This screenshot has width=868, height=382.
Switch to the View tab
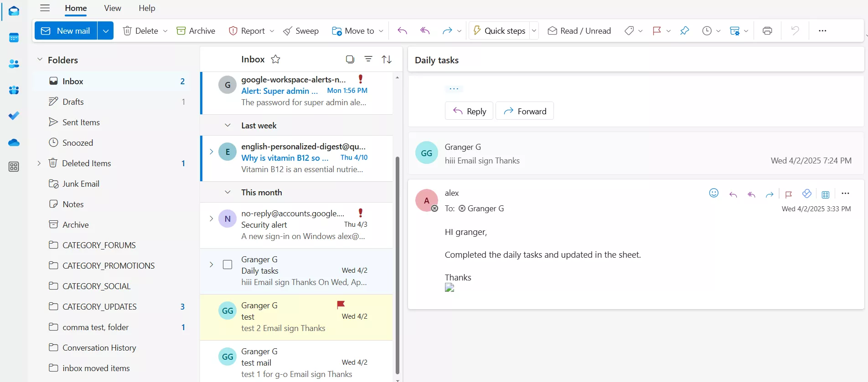(x=113, y=8)
